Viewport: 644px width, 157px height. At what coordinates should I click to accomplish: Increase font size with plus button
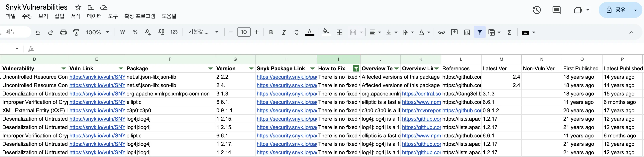pyautogui.click(x=257, y=32)
